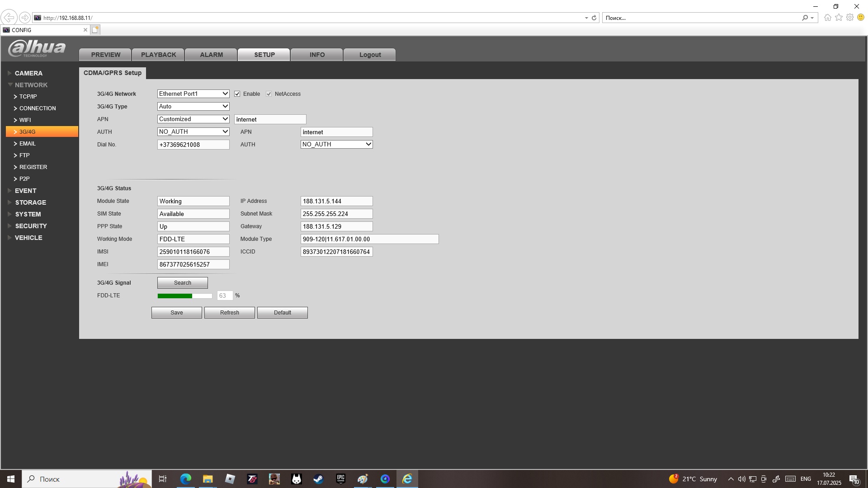Open the browser home icon

[827, 18]
